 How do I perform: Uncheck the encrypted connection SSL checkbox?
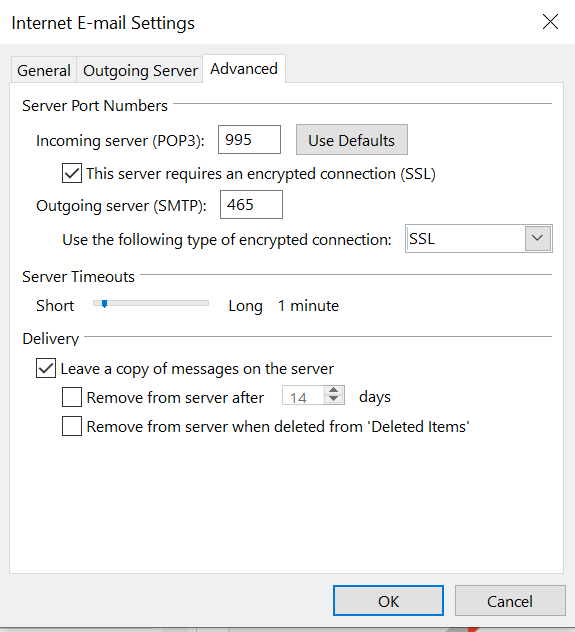pos(72,173)
